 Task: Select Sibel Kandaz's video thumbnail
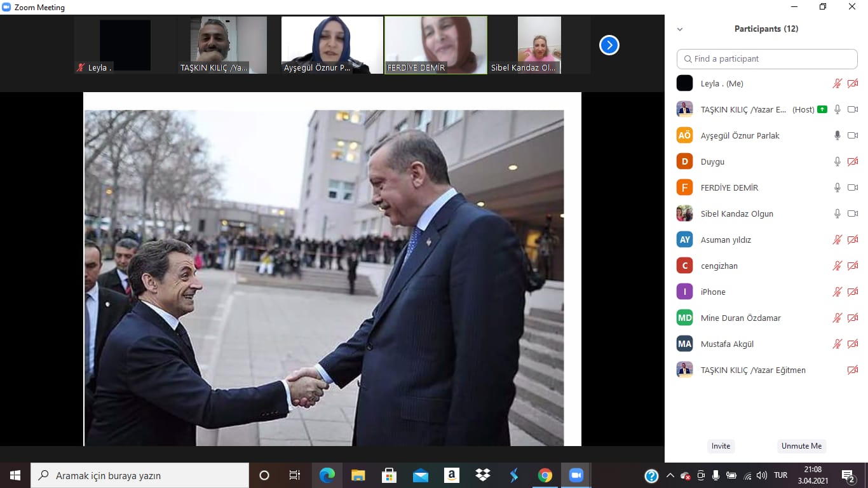click(x=539, y=45)
